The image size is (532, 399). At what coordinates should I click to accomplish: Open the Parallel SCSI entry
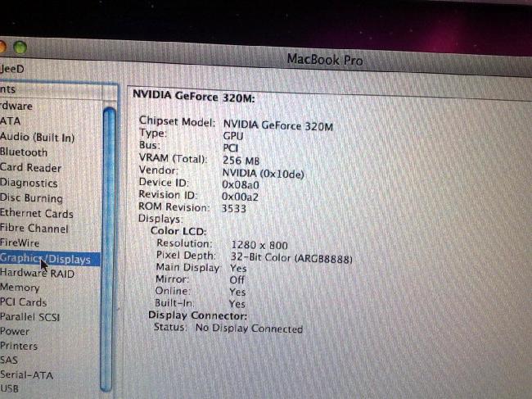click(29, 317)
